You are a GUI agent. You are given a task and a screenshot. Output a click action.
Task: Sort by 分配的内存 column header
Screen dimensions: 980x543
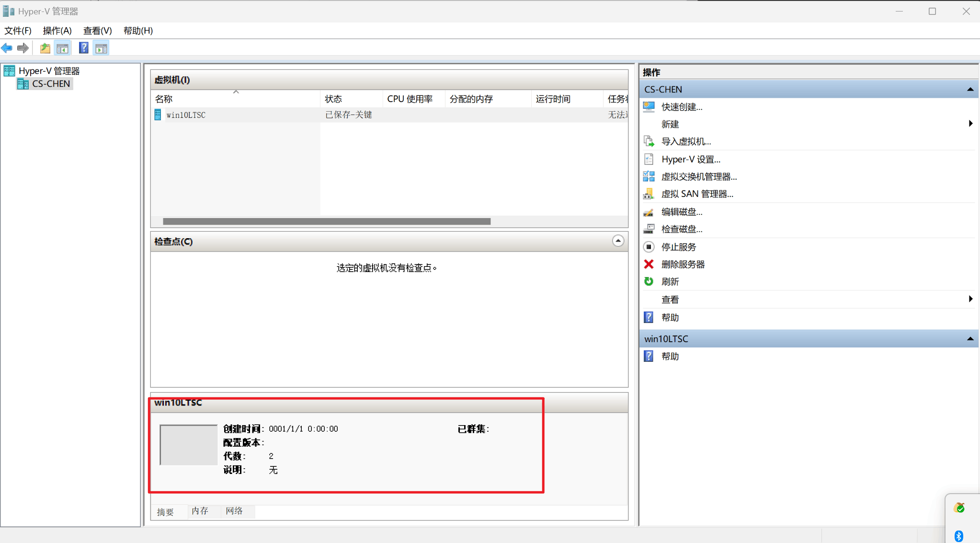click(x=488, y=99)
